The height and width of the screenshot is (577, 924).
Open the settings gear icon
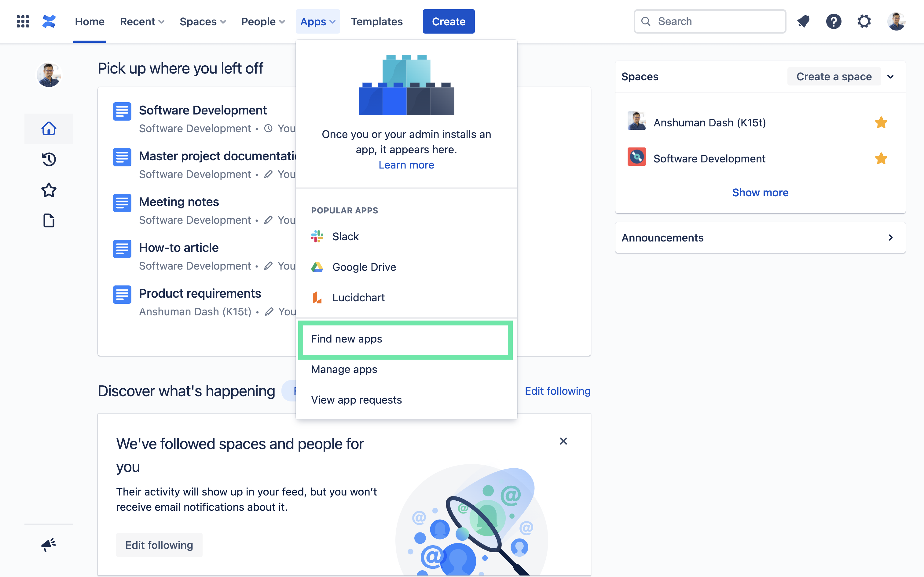click(x=864, y=21)
